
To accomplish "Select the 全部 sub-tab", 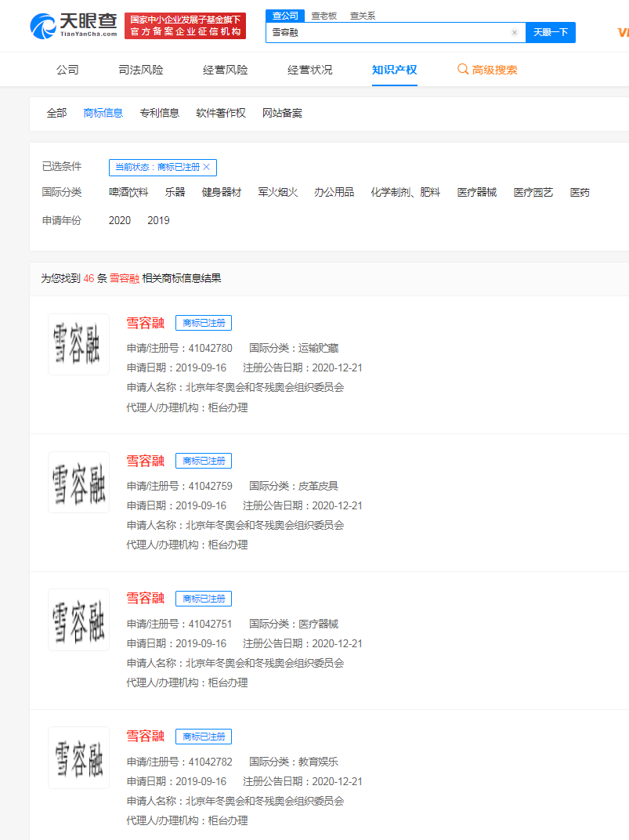I will coord(56,113).
